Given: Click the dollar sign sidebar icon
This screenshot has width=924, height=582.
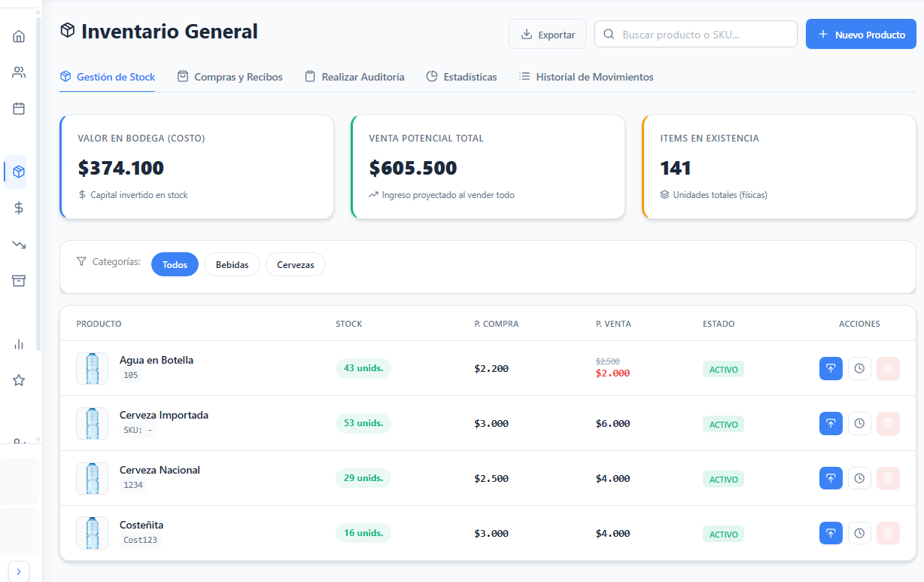Looking at the screenshot, I should point(19,208).
